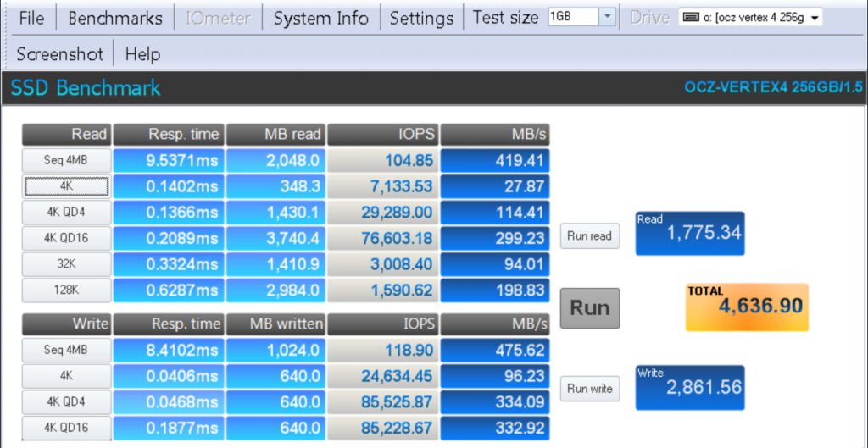Click the 85,525.87 IOPS cell
The width and height of the screenshot is (868, 448).
click(x=382, y=402)
